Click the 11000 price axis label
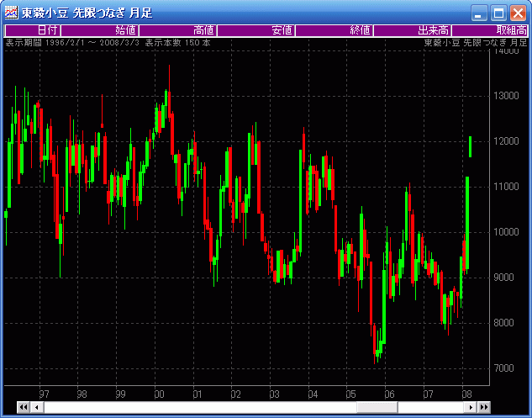The height and width of the screenshot is (418, 532). [x=506, y=187]
